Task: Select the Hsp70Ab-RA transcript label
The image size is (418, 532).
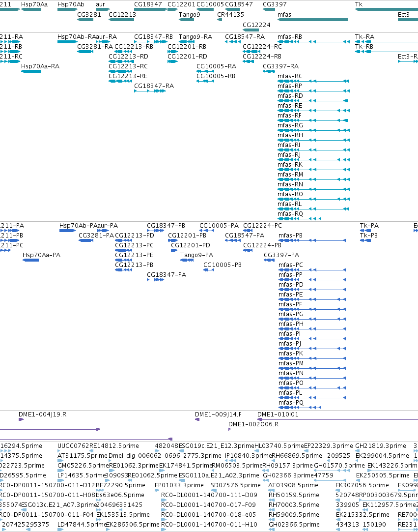Action: [77, 37]
